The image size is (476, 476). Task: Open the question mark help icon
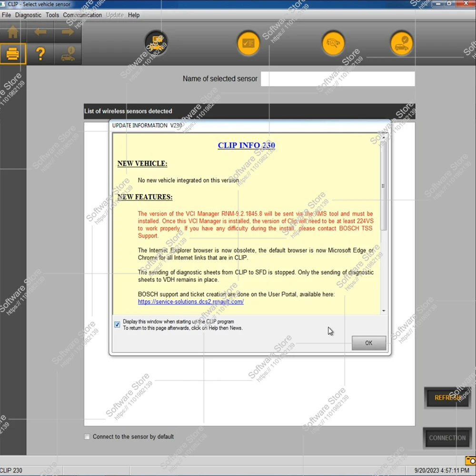click(40, 54)
